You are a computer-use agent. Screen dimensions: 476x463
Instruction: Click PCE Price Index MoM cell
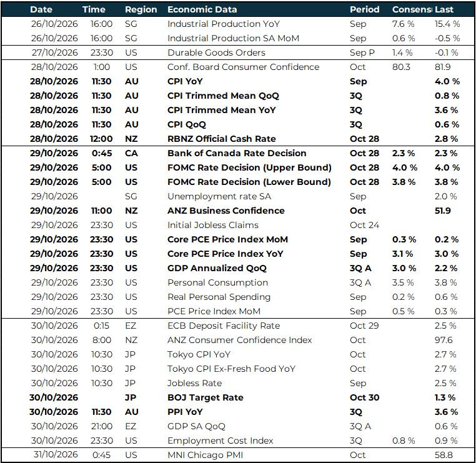coord(214,312)
